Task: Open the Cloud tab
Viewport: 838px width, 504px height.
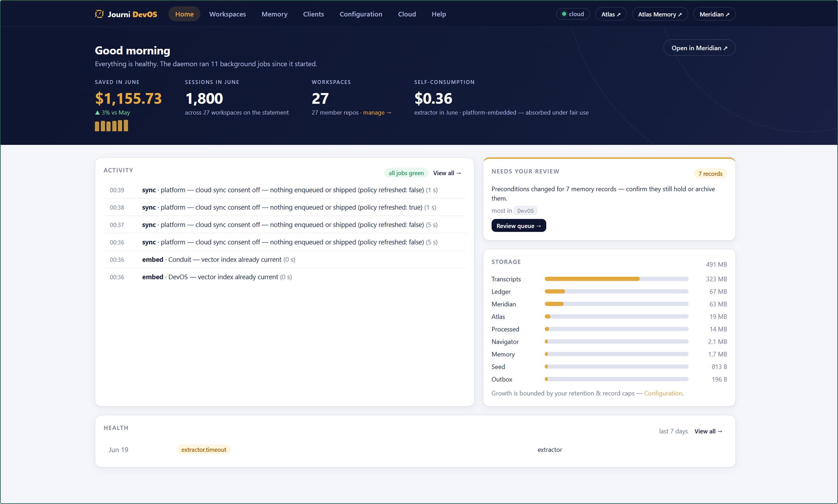Action: [x=407, y=14]
